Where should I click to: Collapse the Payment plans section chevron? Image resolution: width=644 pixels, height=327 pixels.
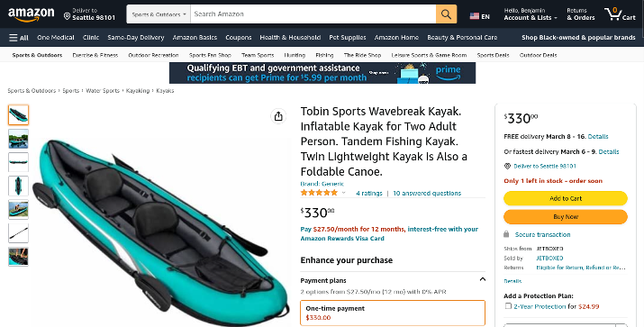point(482,280)
